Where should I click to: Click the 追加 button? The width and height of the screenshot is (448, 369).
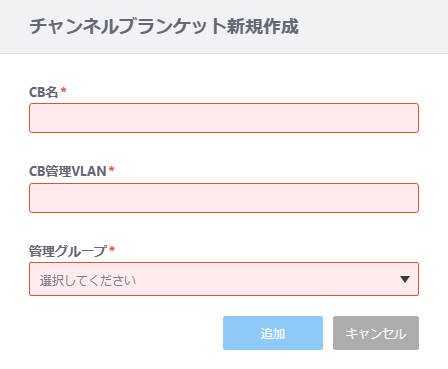point(273,333)
